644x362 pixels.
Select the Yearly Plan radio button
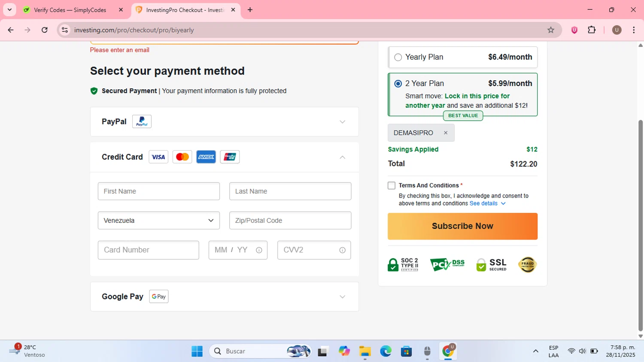tap(398, 57)
